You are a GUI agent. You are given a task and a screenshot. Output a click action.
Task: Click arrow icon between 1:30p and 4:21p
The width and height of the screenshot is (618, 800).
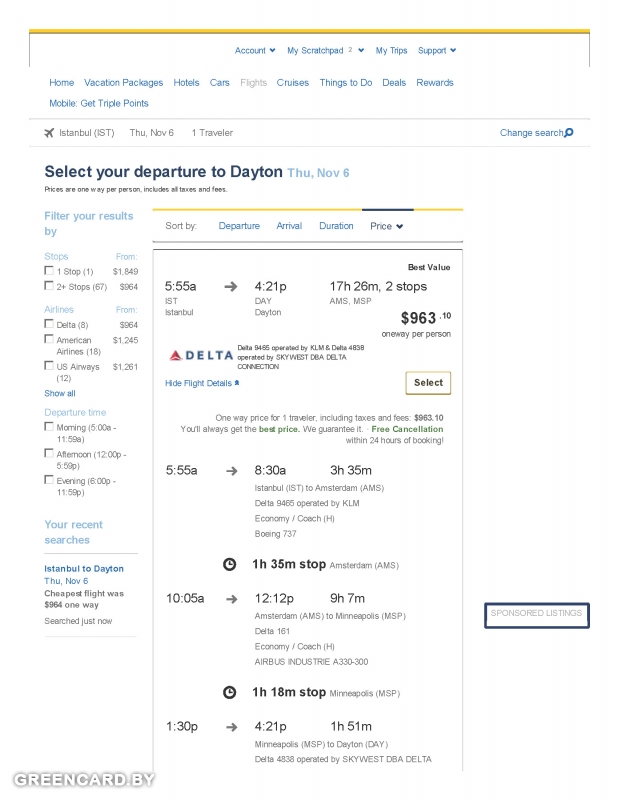pyautogui.click(x=232, y=727)
